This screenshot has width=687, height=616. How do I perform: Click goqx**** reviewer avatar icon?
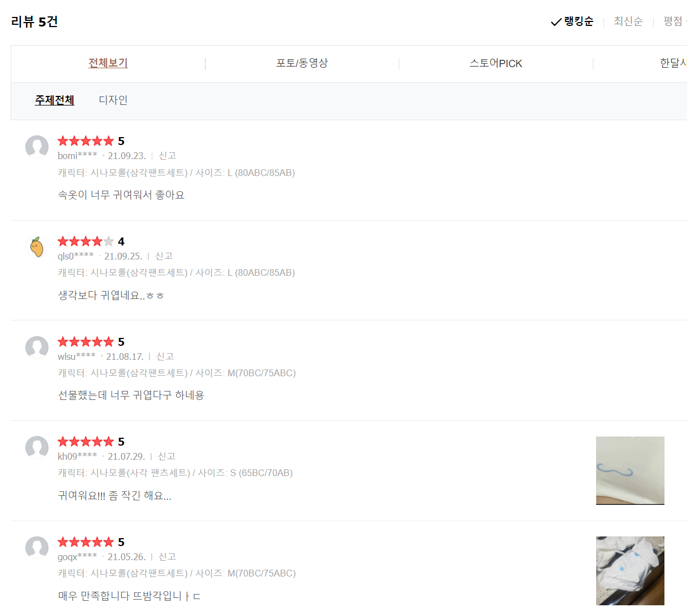point(37,548)
